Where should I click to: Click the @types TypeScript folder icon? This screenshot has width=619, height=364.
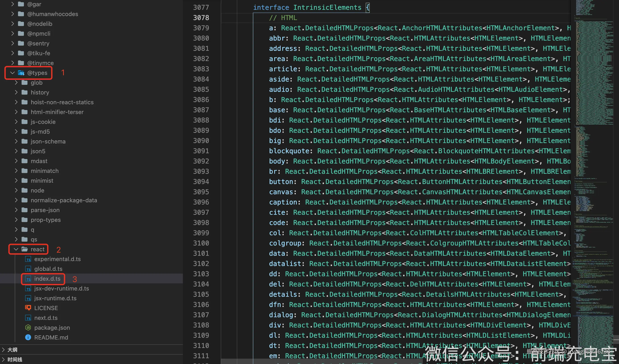coord(21,73)
